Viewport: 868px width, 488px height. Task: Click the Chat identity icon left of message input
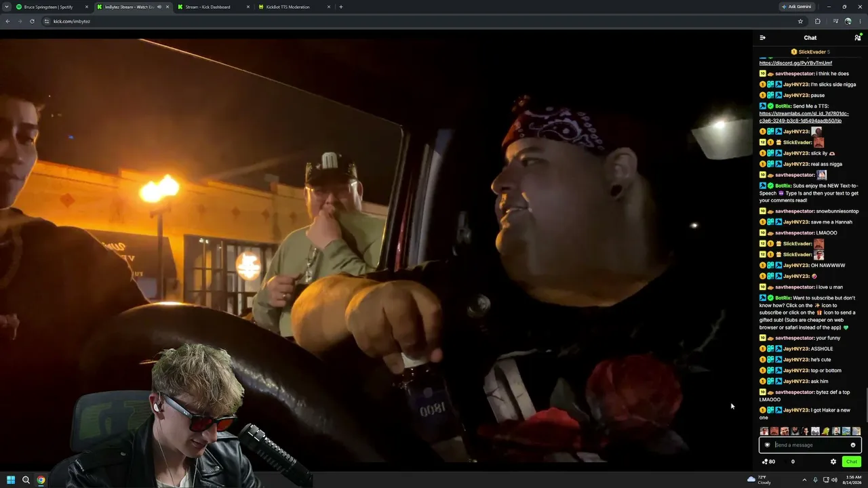[x=767, y=445]
